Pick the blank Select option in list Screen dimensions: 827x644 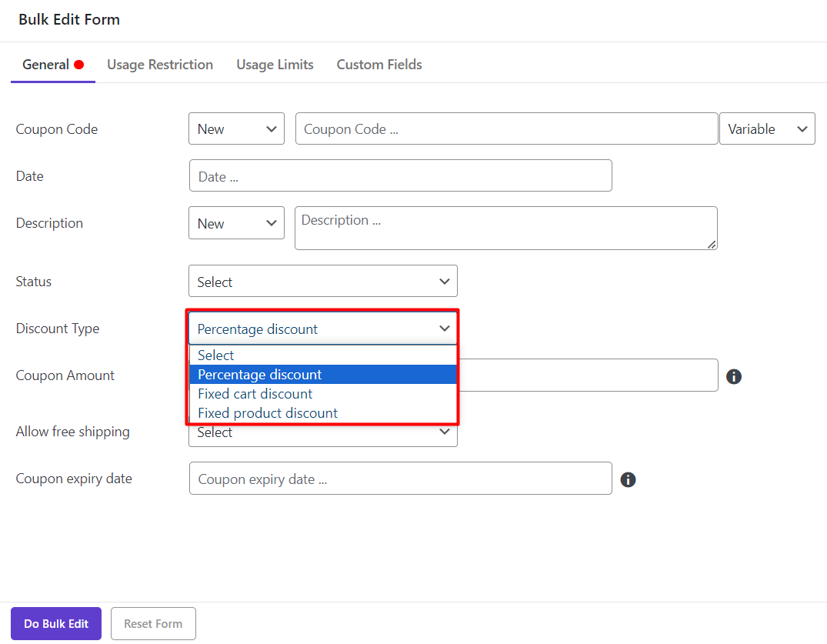216,355
